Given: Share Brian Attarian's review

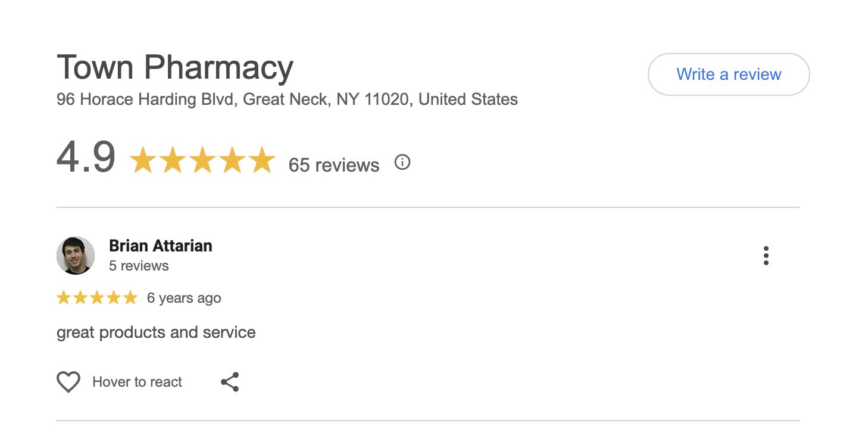Looking at the screenshot, I should tap(230, 382).
